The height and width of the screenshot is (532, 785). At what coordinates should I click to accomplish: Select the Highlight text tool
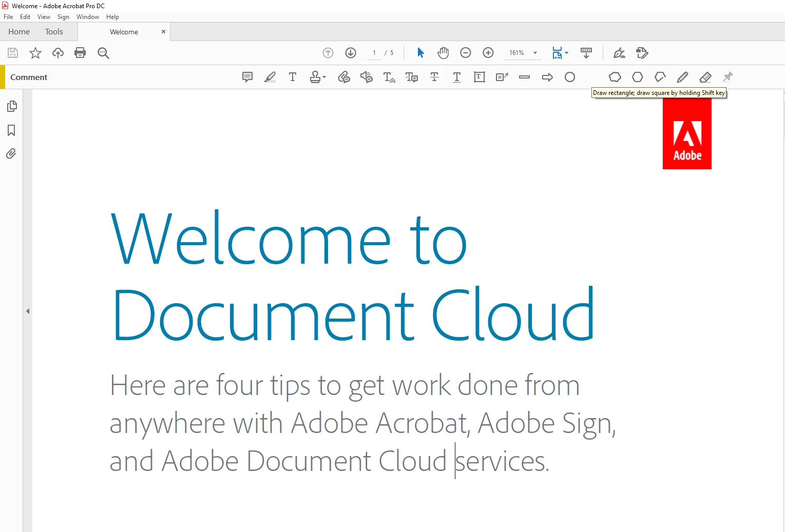(x=270, y=77)
